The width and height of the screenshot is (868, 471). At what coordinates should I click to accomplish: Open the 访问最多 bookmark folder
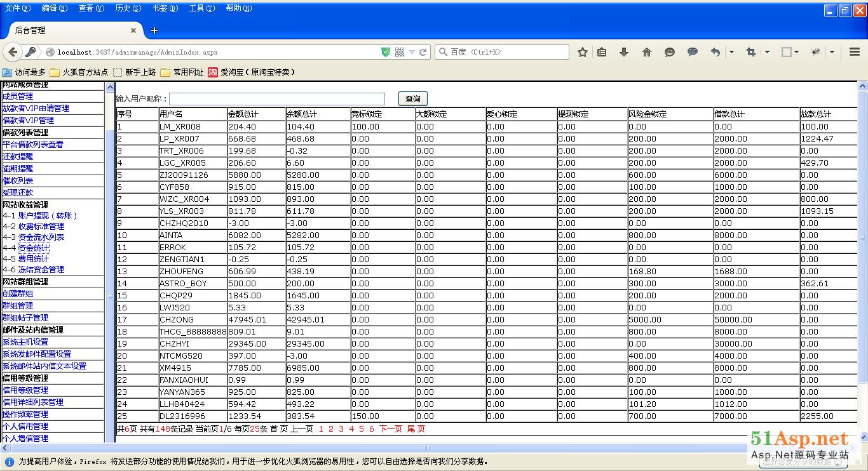[24, 72]
